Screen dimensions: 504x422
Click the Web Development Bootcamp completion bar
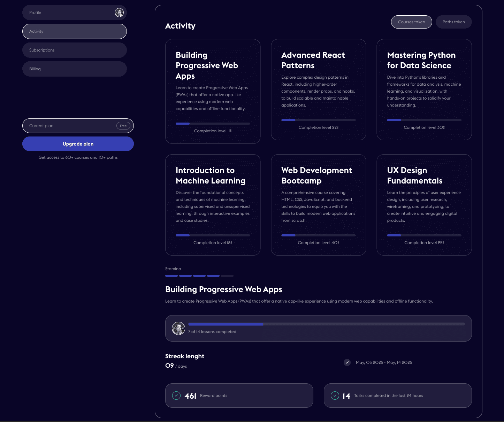click(319, 235)
